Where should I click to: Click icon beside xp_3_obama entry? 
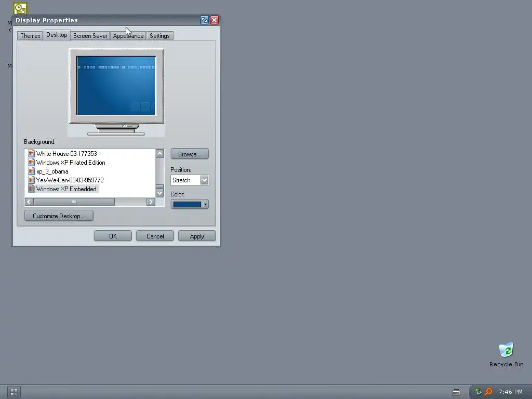click(x=32, y=171)
